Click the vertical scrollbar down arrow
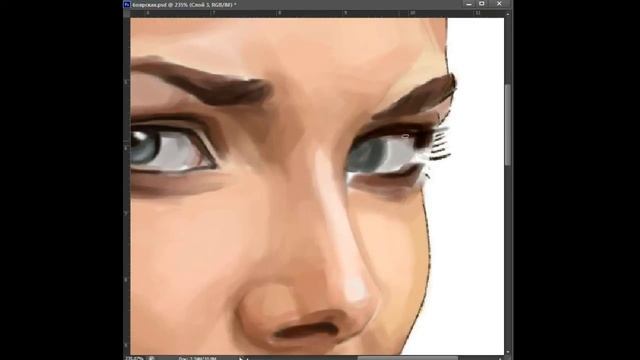The width and height of the screenshot is (640, 360). pyautogui.click(x=508, y=352)
